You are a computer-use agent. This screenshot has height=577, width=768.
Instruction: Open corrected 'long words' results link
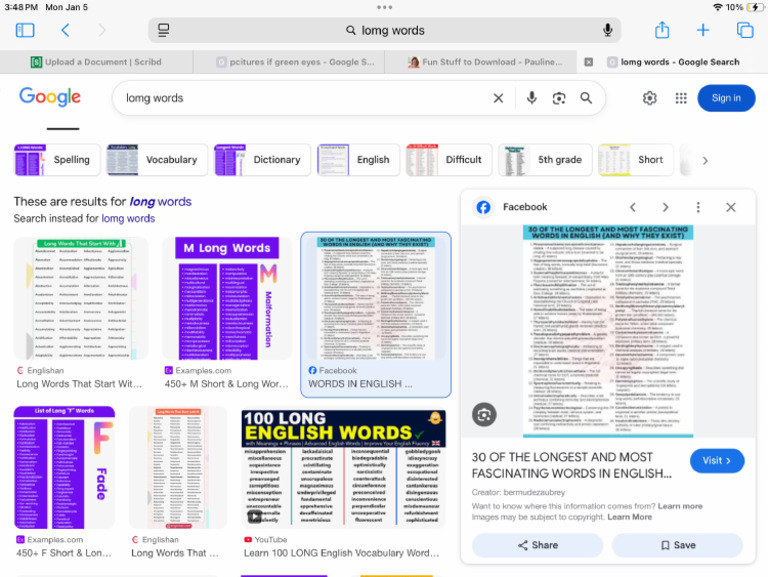pos(160,201)
